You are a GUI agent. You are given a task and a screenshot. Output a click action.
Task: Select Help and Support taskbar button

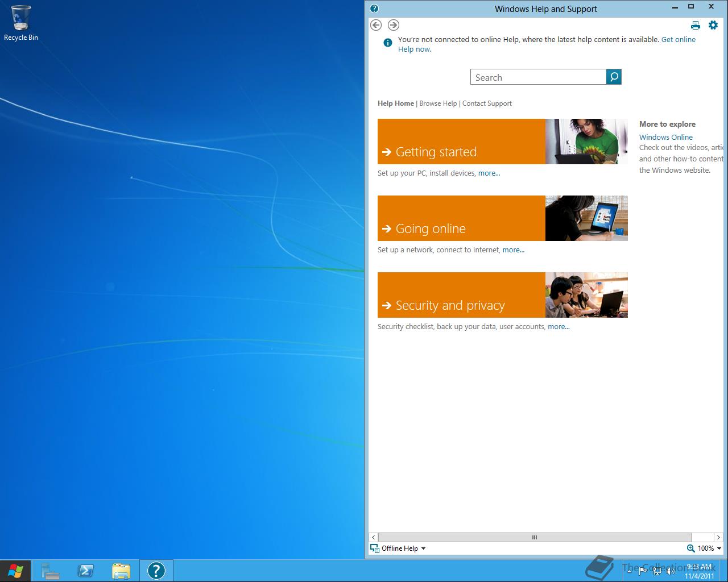point(156,571)
